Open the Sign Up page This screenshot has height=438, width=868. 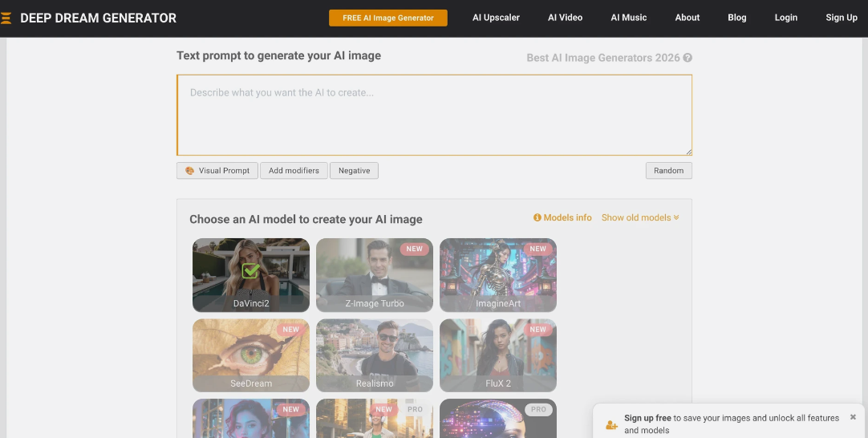(841, 18)
